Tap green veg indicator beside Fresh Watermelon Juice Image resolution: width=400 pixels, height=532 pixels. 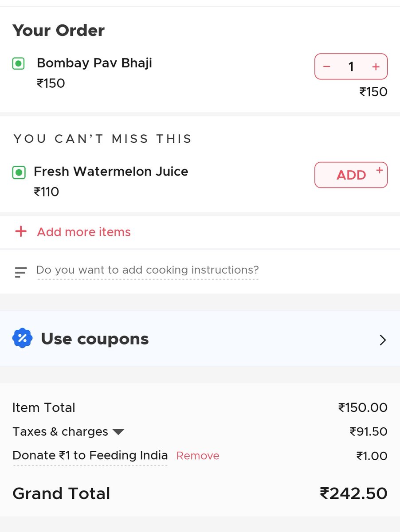click(18, 172)
